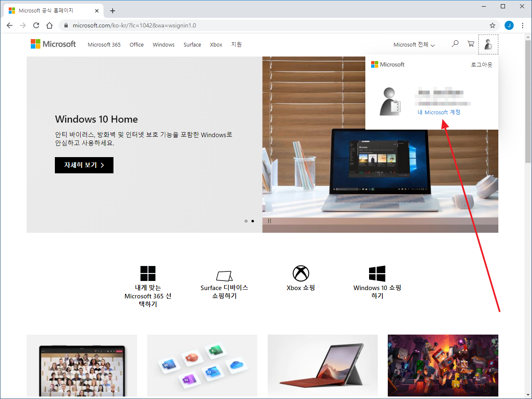The width and height of the screenshot is (532, 399).
Task: Click 로그아웃 link
Action: pos(482,65)
